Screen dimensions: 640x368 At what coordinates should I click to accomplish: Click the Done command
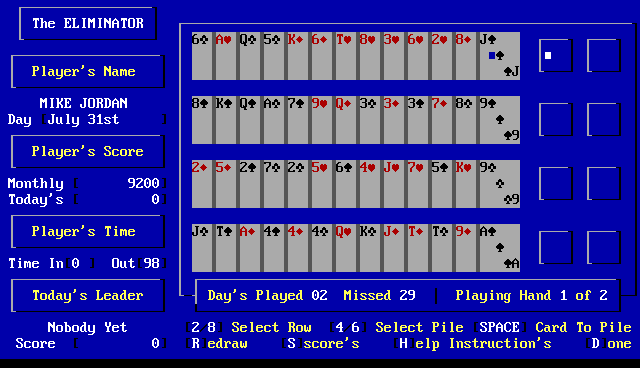pyautogui.click(x=609, y=344)
